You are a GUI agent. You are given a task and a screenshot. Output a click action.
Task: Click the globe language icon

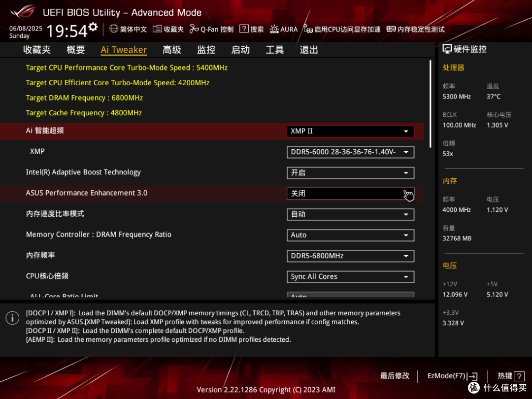point(114,29)
